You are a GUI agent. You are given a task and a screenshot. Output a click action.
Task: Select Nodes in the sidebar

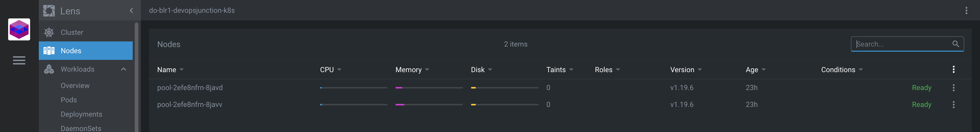coord(85,51)
